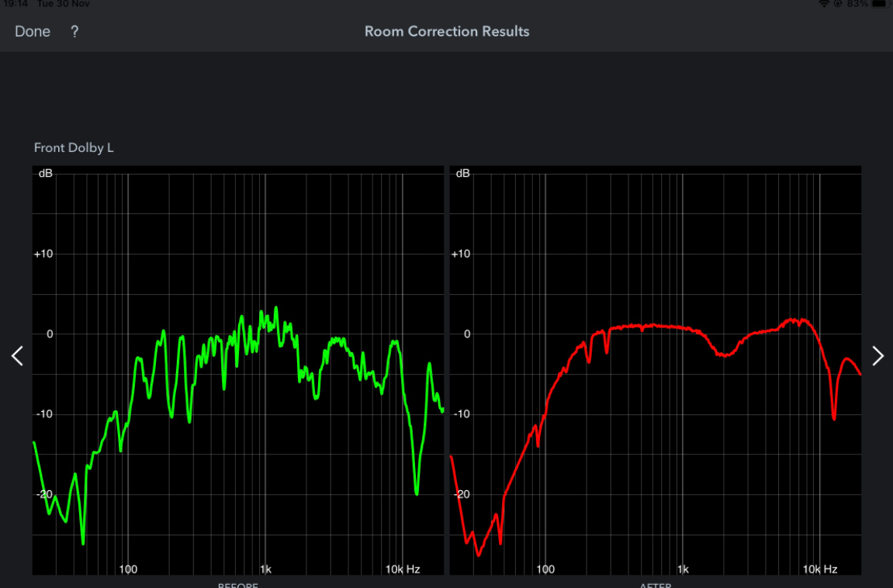Tap the Done button
The image size is (893, 588).
tap(33, 32)
